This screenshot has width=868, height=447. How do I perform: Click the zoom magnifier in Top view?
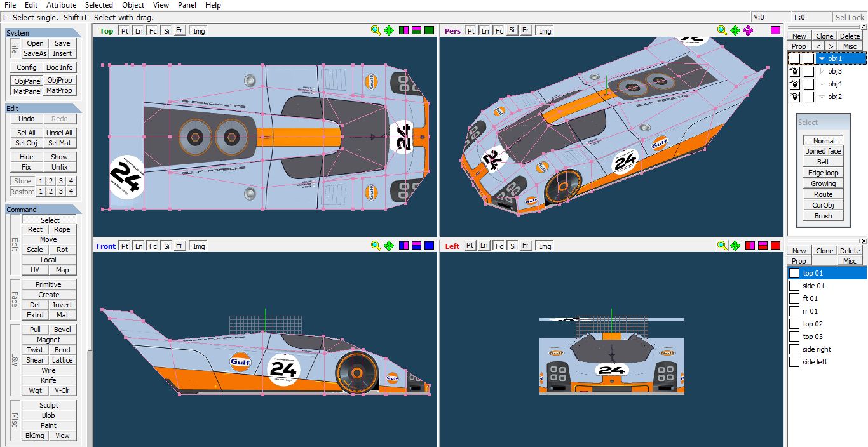click(x=376, y=30)
